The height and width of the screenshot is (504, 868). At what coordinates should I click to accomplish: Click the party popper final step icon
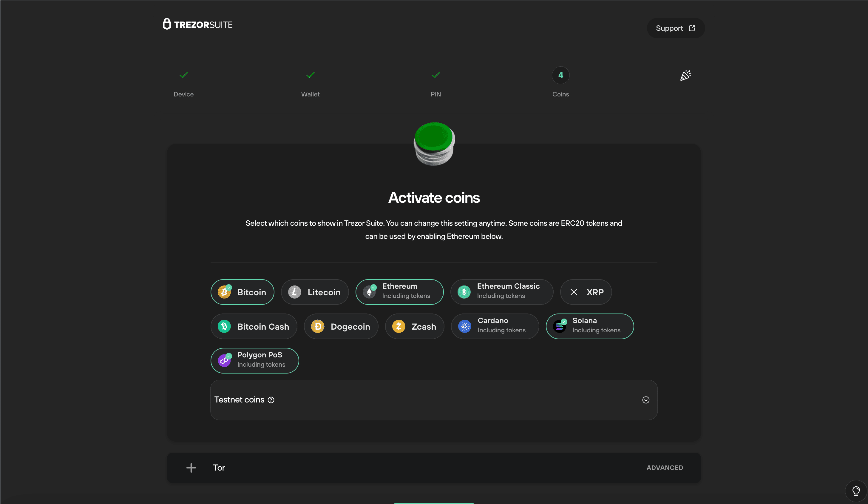coord(685,75)
